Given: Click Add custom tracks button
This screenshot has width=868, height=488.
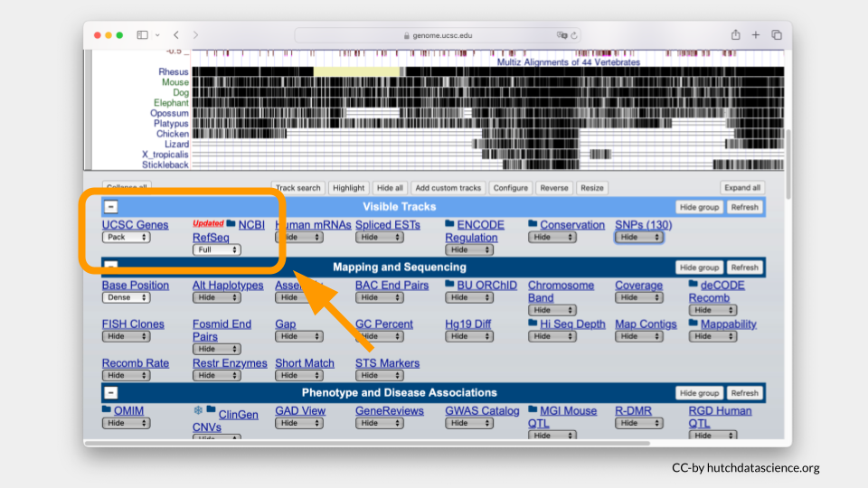Looking at the screenshot, I should [x=448, y=188].
